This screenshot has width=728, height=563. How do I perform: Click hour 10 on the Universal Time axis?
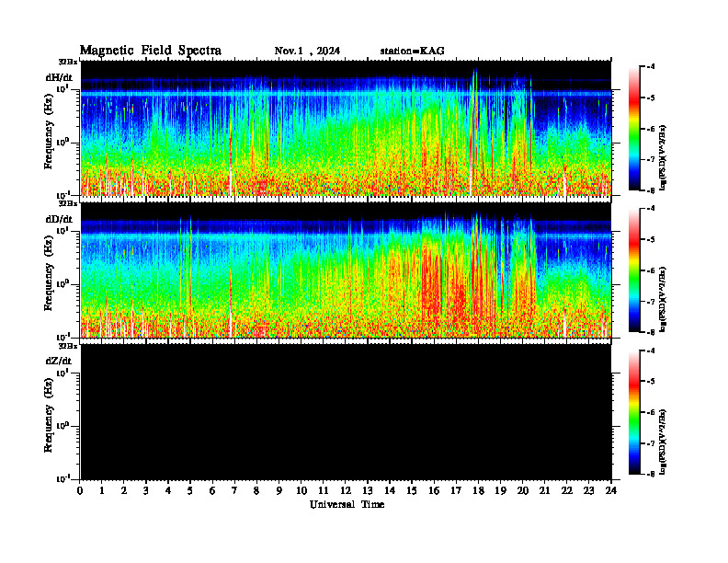point(301,491)
